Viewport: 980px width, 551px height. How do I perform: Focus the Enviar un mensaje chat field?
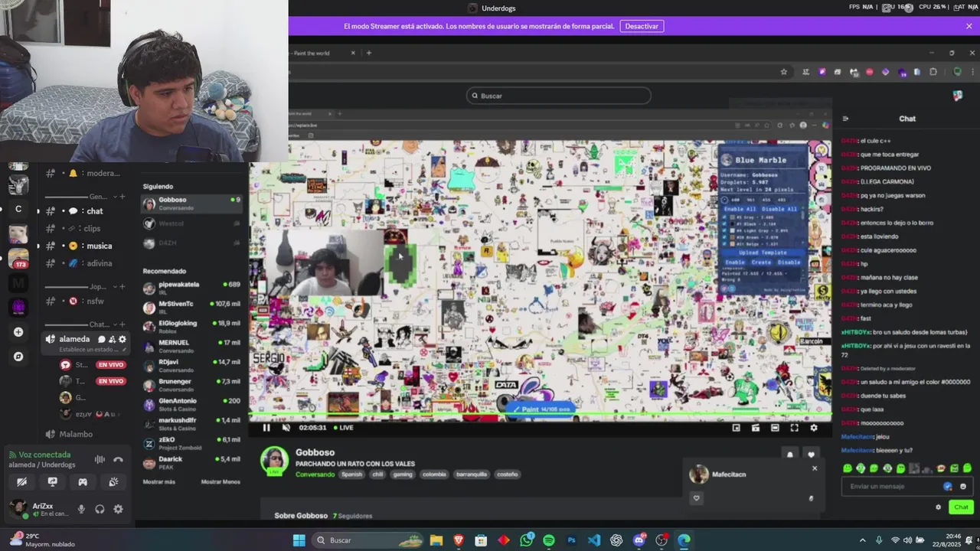(x=907, y=486)
